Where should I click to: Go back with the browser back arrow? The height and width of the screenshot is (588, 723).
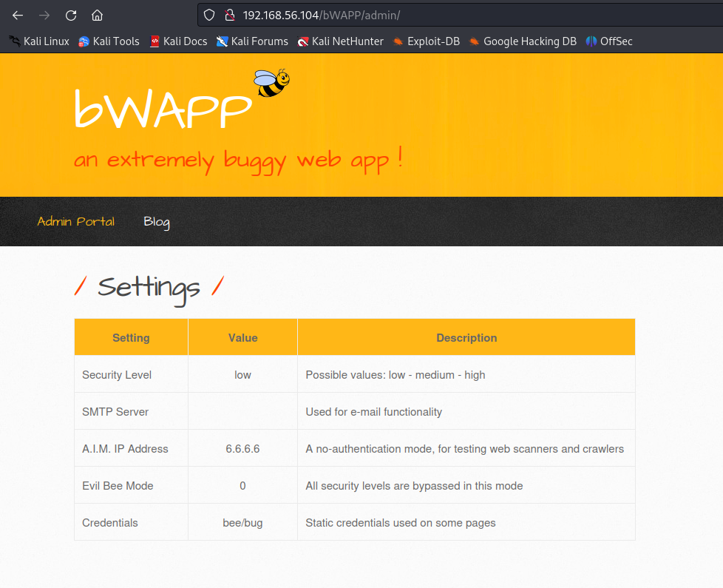[18, 16]
